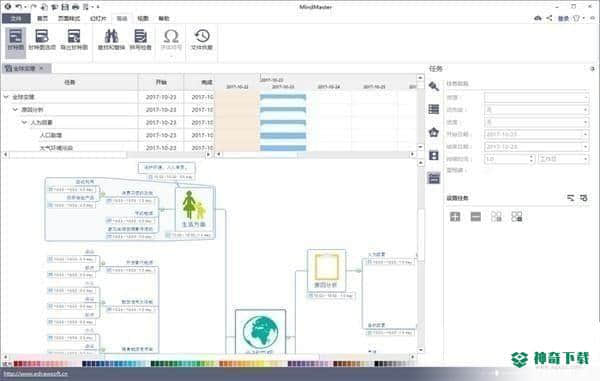Open the File menu tab
Screen dimensions: 600x381
[x=16, y=18]
